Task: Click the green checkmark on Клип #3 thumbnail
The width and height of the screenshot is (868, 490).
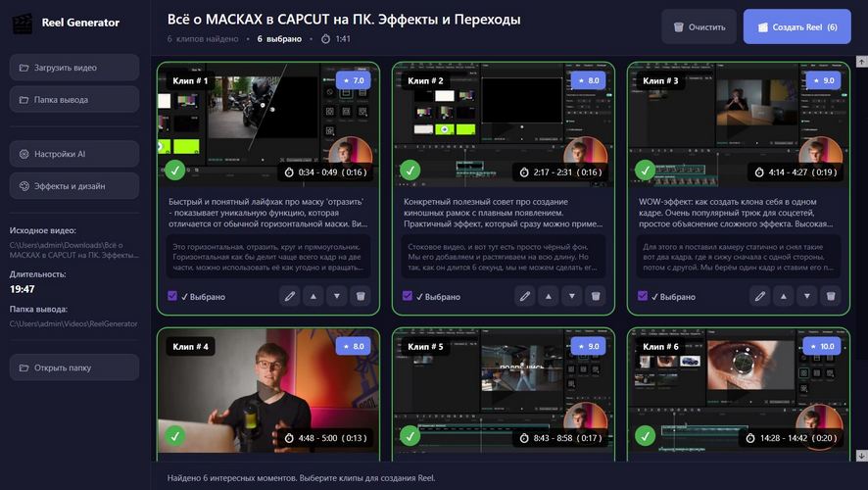Action: (x=645, y=170)
